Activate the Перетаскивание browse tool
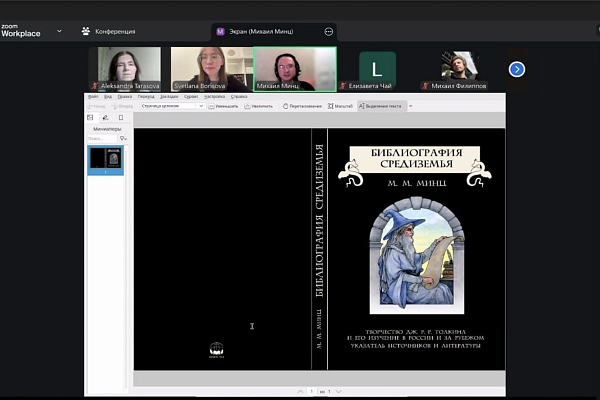This screenshot has width=600, height=400. point(304,105)
